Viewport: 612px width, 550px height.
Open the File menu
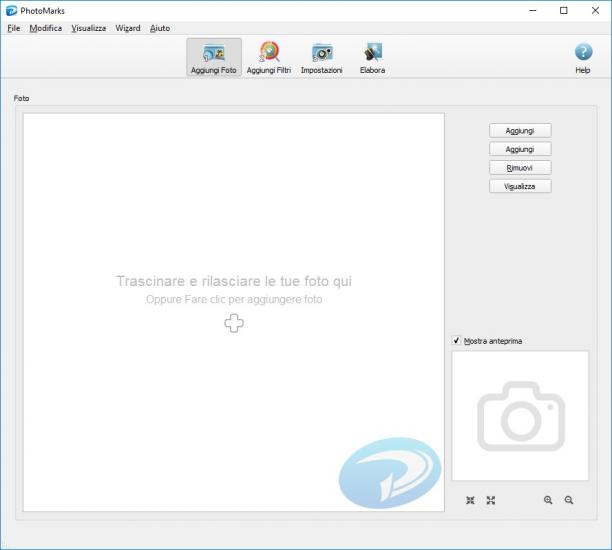(14, 28)
